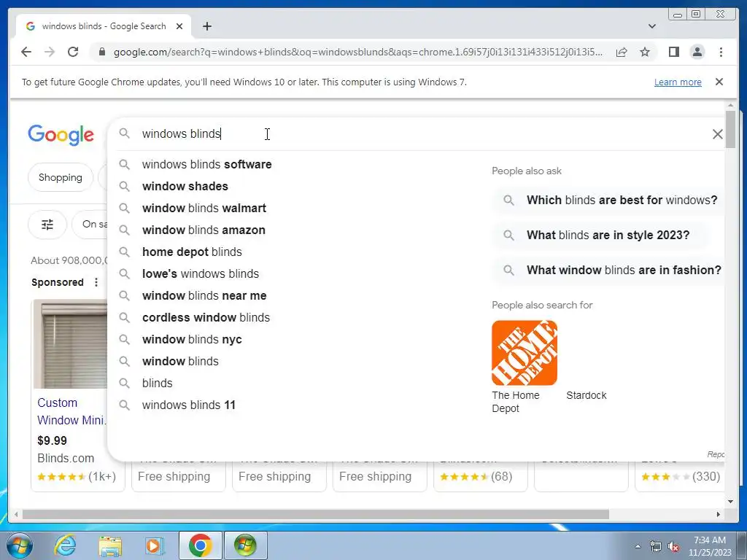747x560 pixels.
Task: Choose suggestion window shades
Action: (185, 186)
